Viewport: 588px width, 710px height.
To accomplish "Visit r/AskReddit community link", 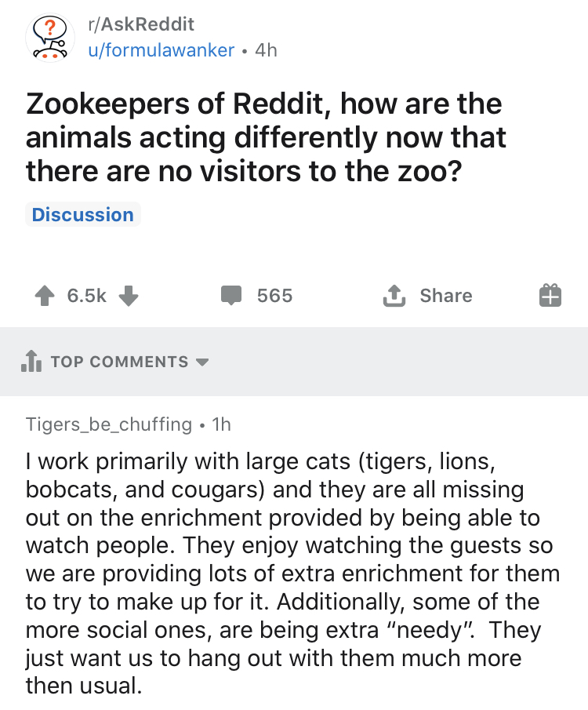I will (x=141, y=24).
